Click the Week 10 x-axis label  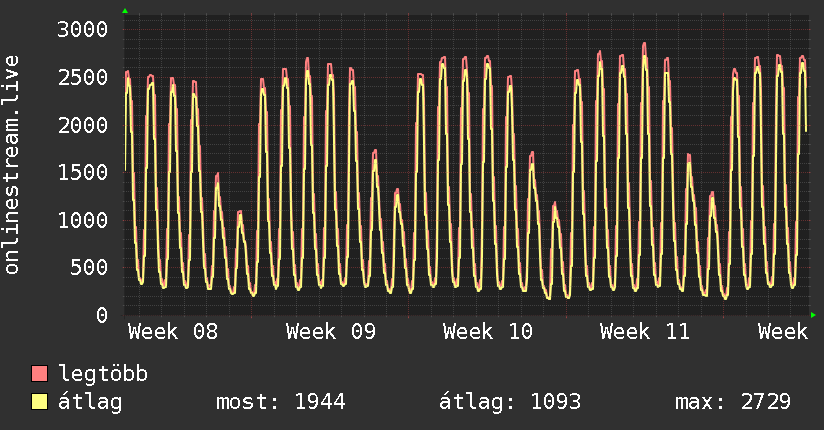(488, 332)
